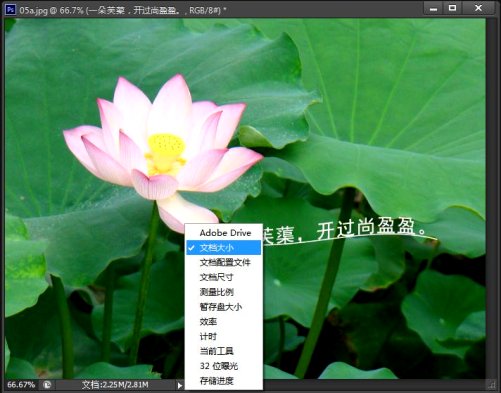Open status bar options arrow menu
Screen dimensions: 501x393
[180, 385]
